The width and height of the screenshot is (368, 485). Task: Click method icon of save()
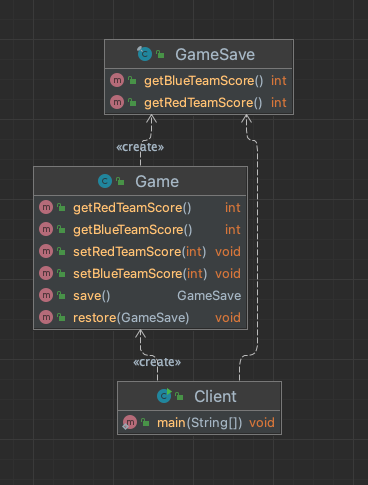click(46, 295)
